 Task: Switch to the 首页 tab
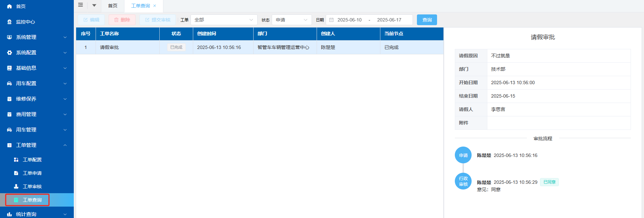(x=113, y=6)
